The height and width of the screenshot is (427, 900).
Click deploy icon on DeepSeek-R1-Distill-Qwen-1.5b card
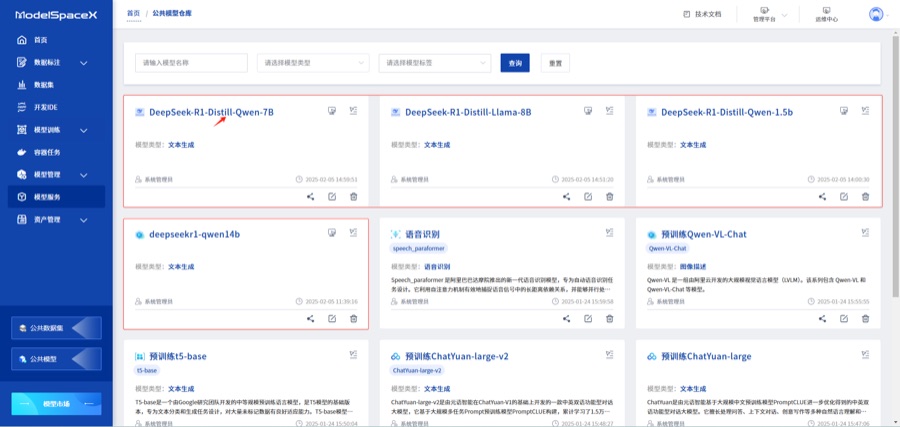[x=844, y=111]
